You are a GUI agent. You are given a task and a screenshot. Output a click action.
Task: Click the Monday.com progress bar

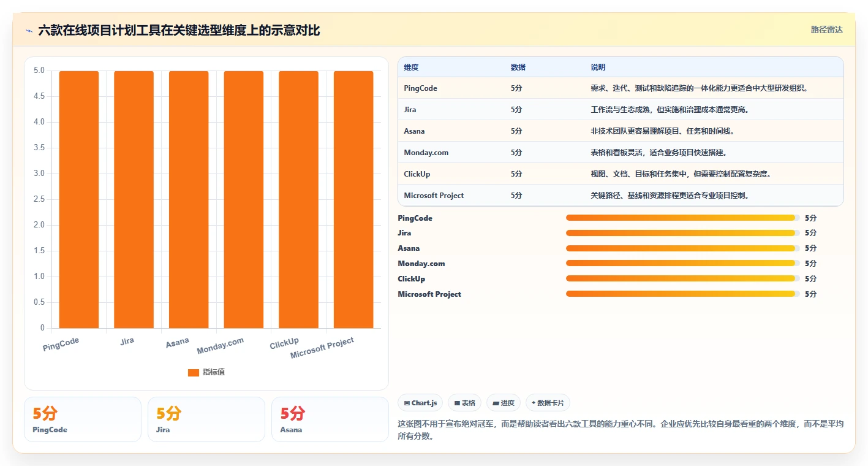coord(683,263)
